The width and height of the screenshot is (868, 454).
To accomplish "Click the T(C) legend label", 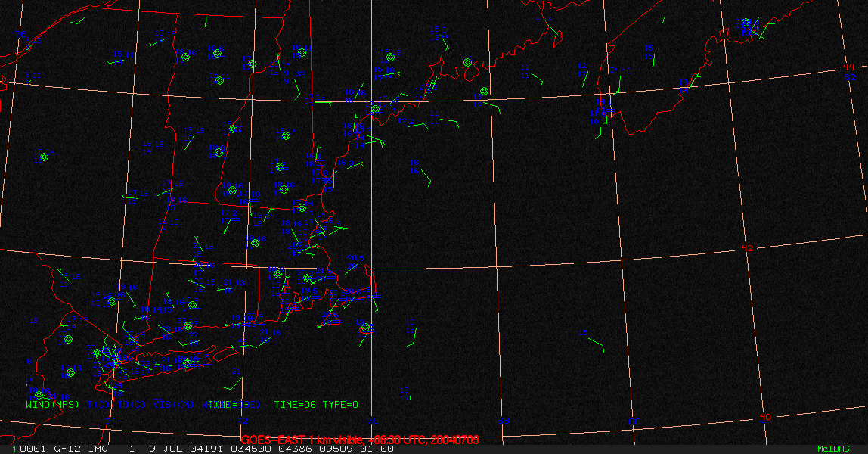I will point(98,405).
